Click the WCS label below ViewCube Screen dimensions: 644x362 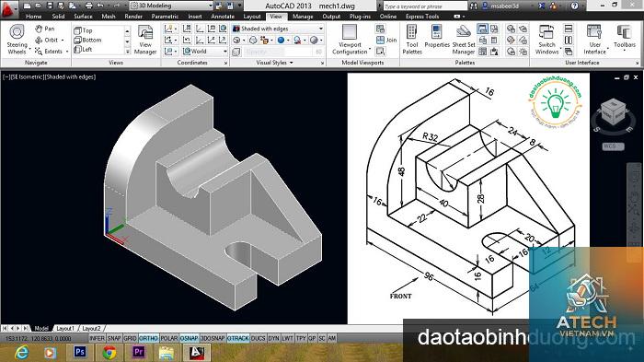[x=614, y=146]
